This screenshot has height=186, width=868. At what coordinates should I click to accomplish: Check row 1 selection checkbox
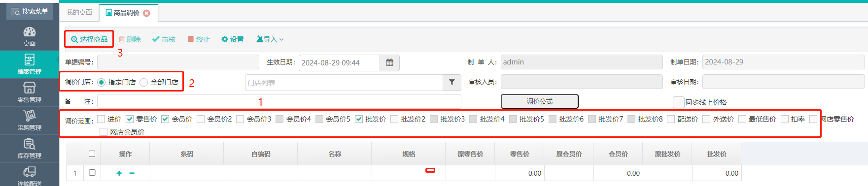(x=92, y=172)
